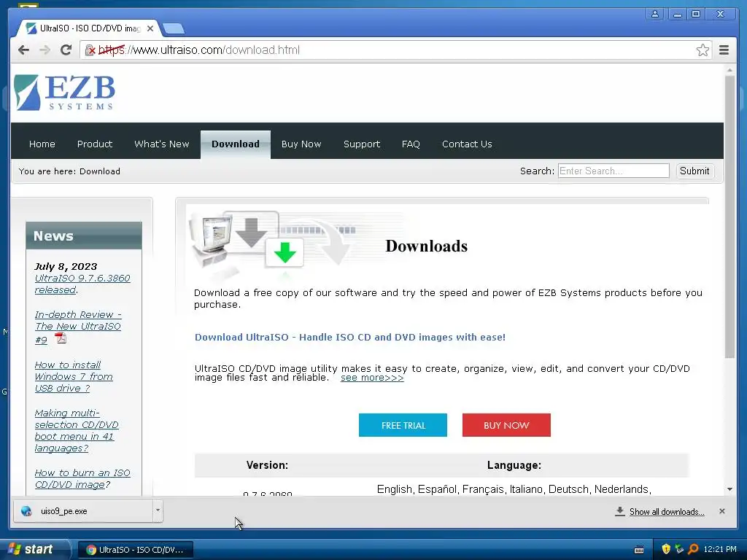
Task: Select the Download navigation tab
Action: [236, 144]
